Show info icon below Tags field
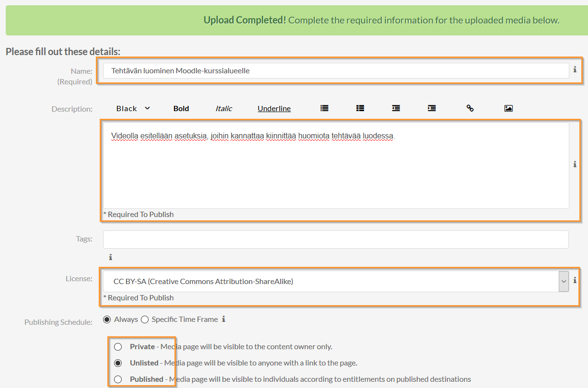 (x=110, y=257)
